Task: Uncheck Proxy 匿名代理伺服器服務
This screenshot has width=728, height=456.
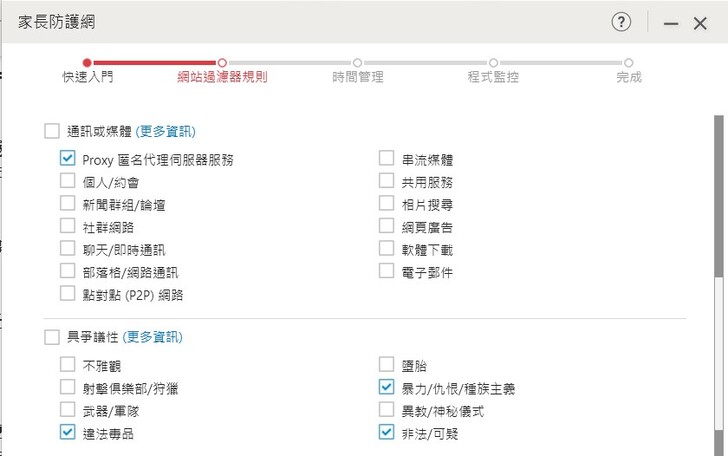Action: [68, 158]
